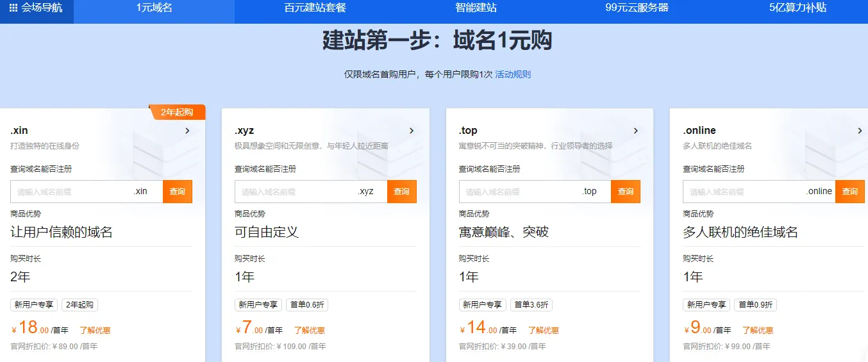Focus the .xin domain prefix input
Screen dimensions: 868x362
coord(87,192)
